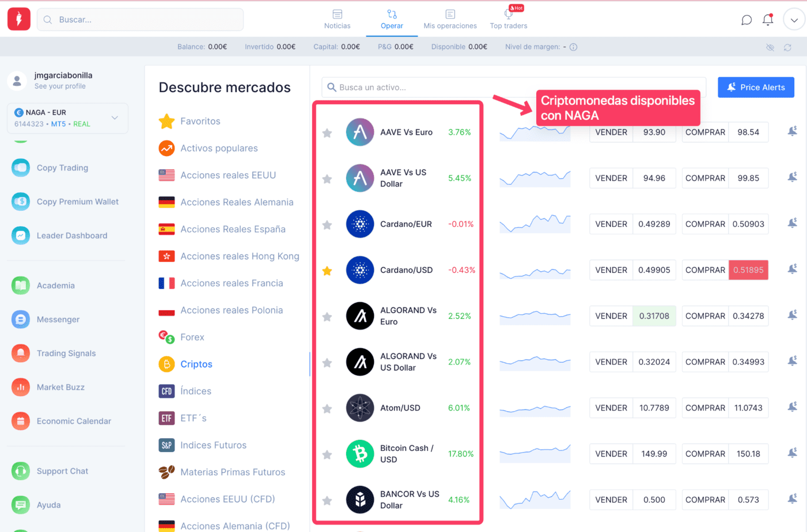Screen dimensions: 807x532
Task: Refresh the balance bar values
Action: (787, 47)
